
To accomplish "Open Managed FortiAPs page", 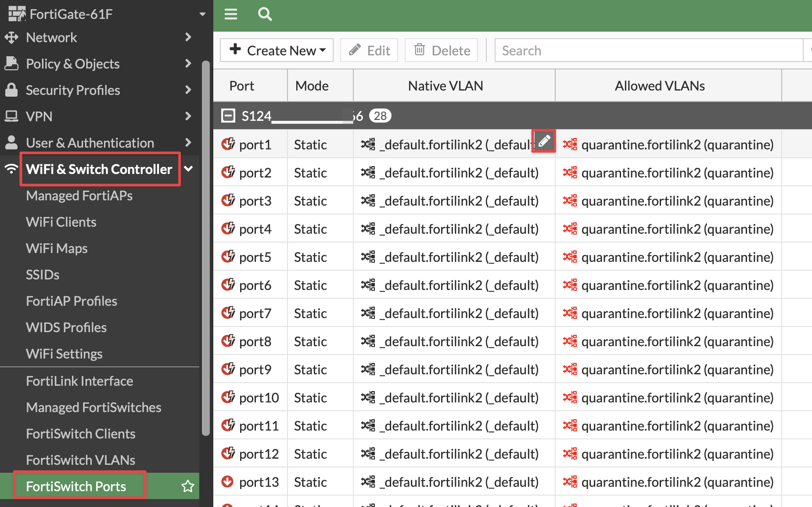I will click(x=79, y=196).
